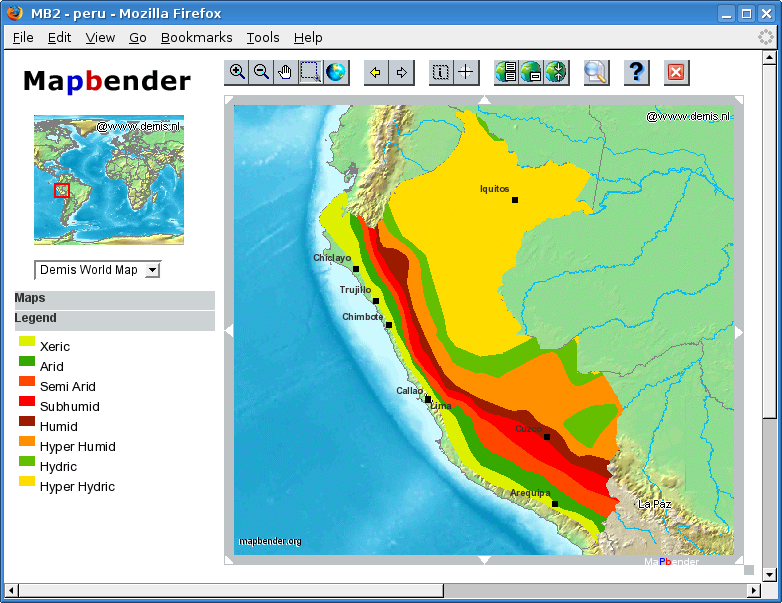Viewport: 782px width, 603px height.
Task: Open the Demis World Map dropdown
Action: pos(97,270)
